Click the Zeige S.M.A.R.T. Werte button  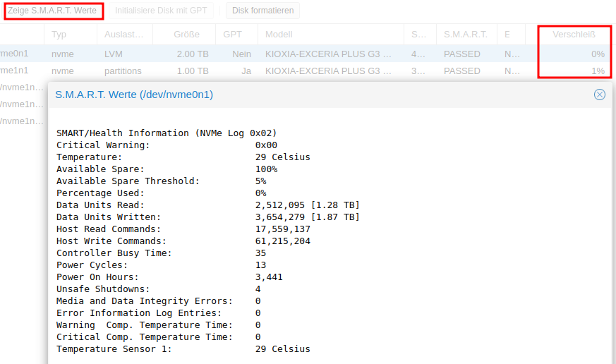(52, 11)
